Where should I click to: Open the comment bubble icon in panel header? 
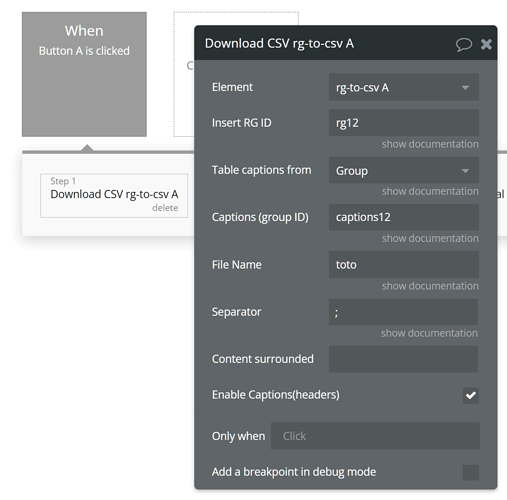(x=464, y=44)
